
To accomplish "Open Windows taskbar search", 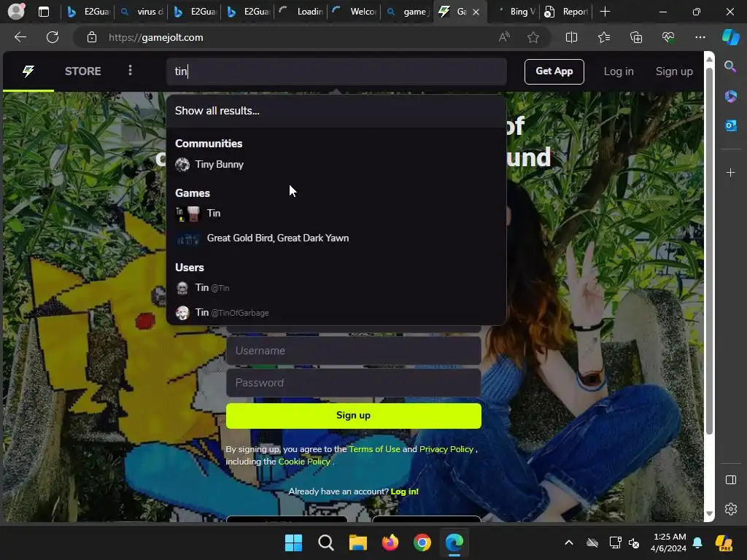I will tap(326, 542).
